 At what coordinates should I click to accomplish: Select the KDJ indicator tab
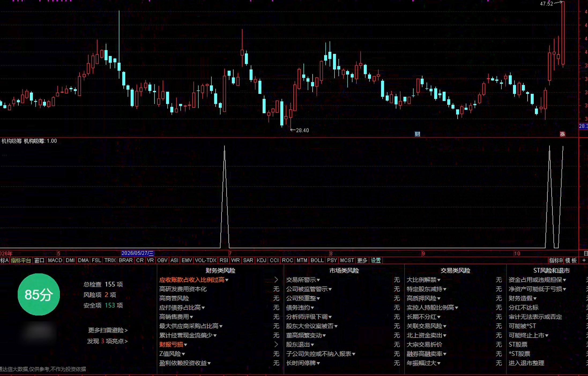click(261, 260)
